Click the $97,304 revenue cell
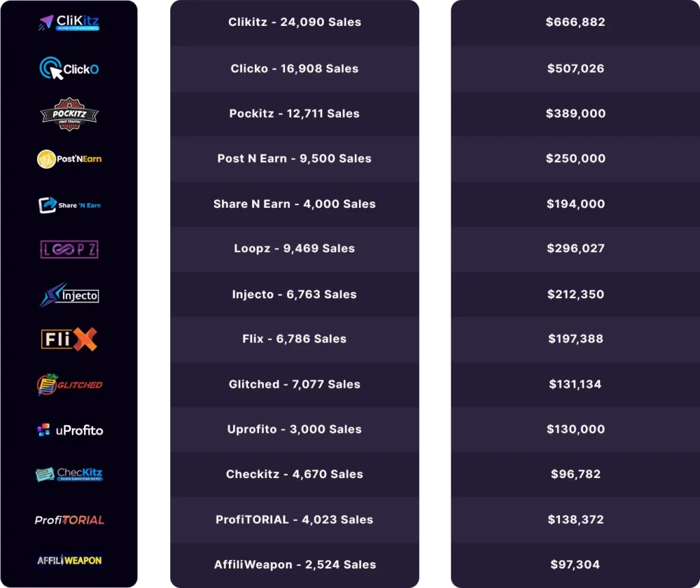The height and width of the screenshot is (588, 700). tap(576, 565)
